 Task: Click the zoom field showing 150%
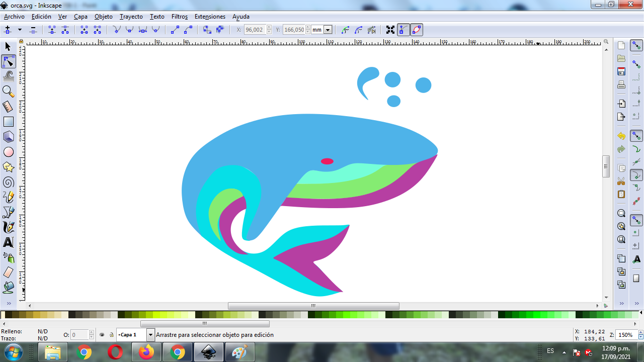click(x=627, y=334)
